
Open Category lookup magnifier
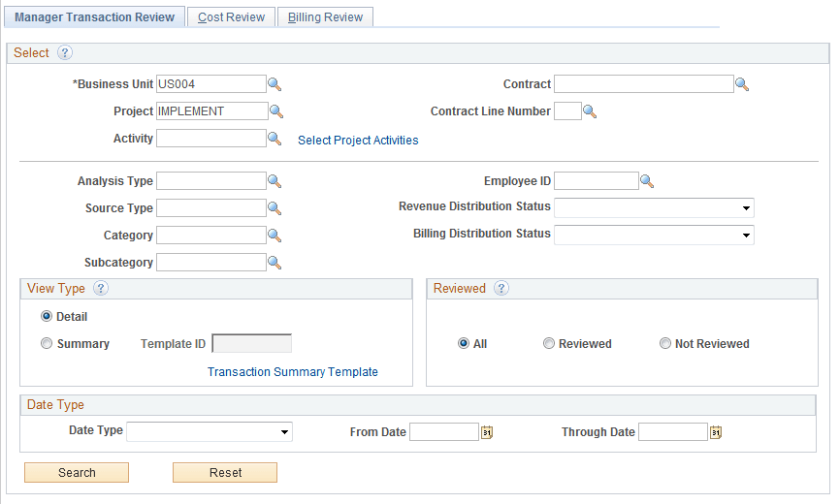pos(275,236)
